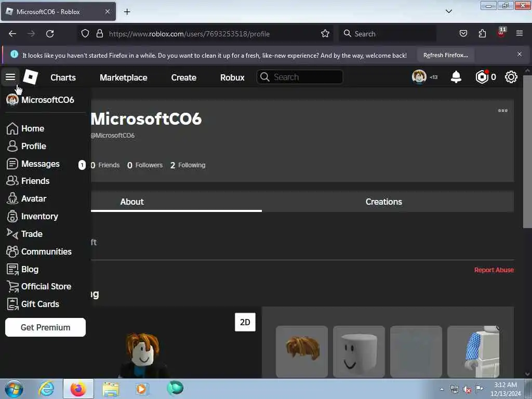Click the Get Premium button
The image size is (532, 399).
45,327
